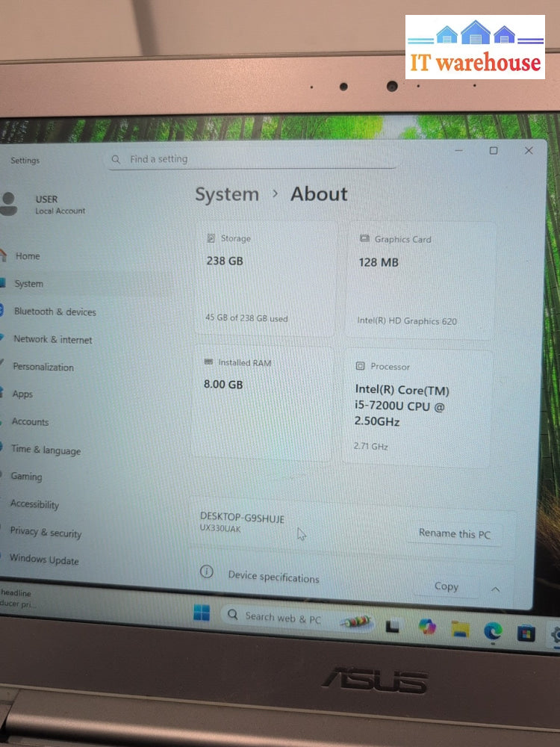Click the About page heading
560x747 pixels.
coord(319,194)
